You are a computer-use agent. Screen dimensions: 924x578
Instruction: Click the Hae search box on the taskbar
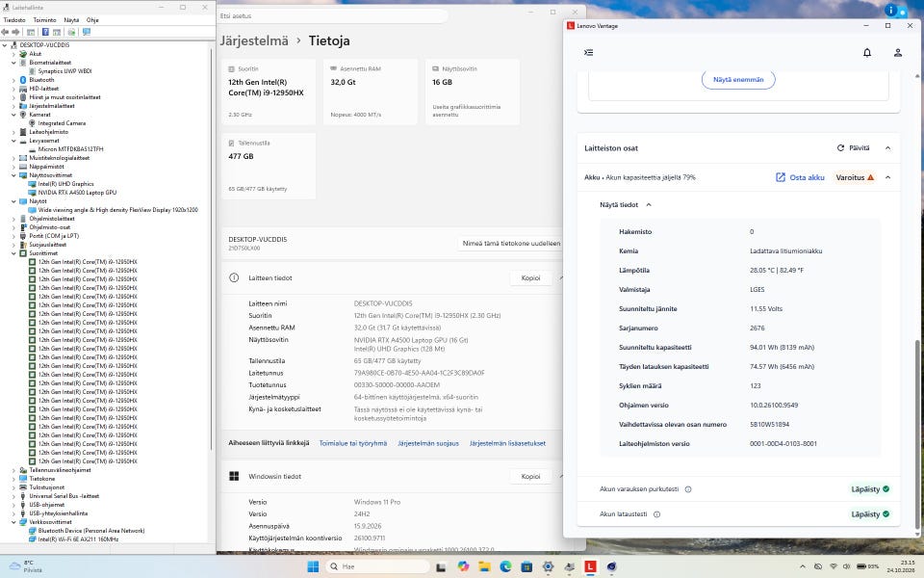tap(377, 566)
